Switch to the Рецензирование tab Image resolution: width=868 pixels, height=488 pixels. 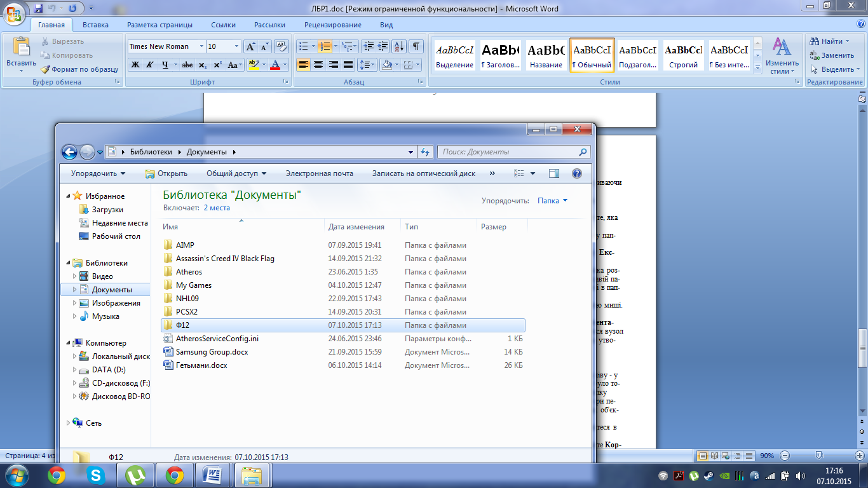[x=333, y=25]
